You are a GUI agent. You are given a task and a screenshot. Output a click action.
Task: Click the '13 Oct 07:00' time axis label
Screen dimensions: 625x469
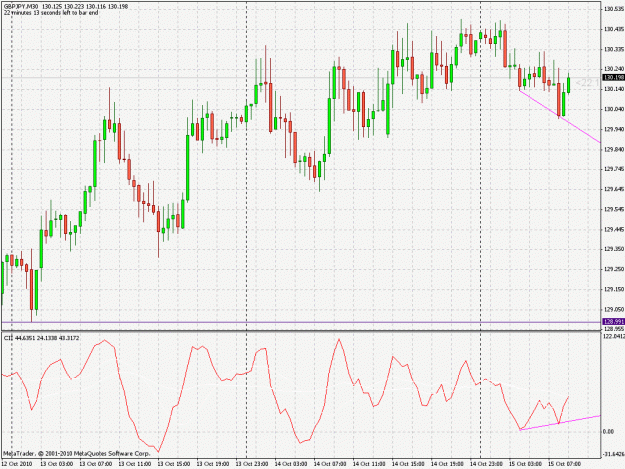(96, 464)
